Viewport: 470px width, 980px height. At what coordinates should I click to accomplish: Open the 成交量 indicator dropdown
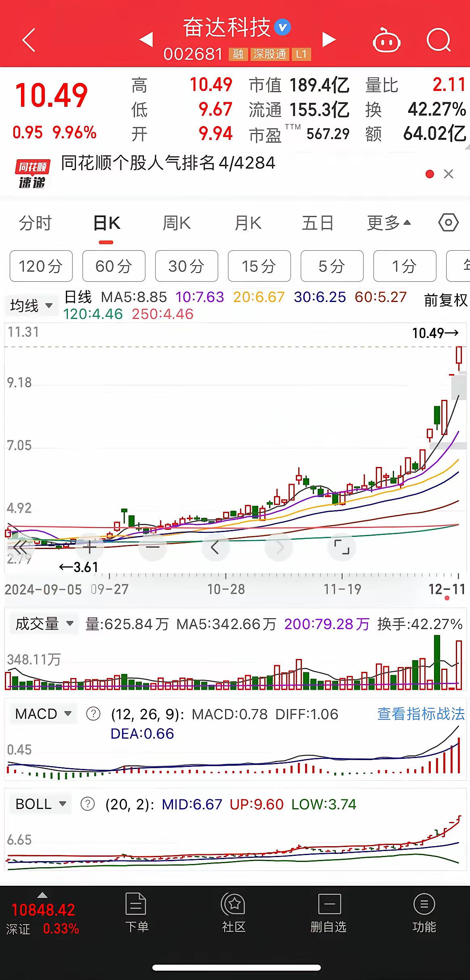[44, 624]
